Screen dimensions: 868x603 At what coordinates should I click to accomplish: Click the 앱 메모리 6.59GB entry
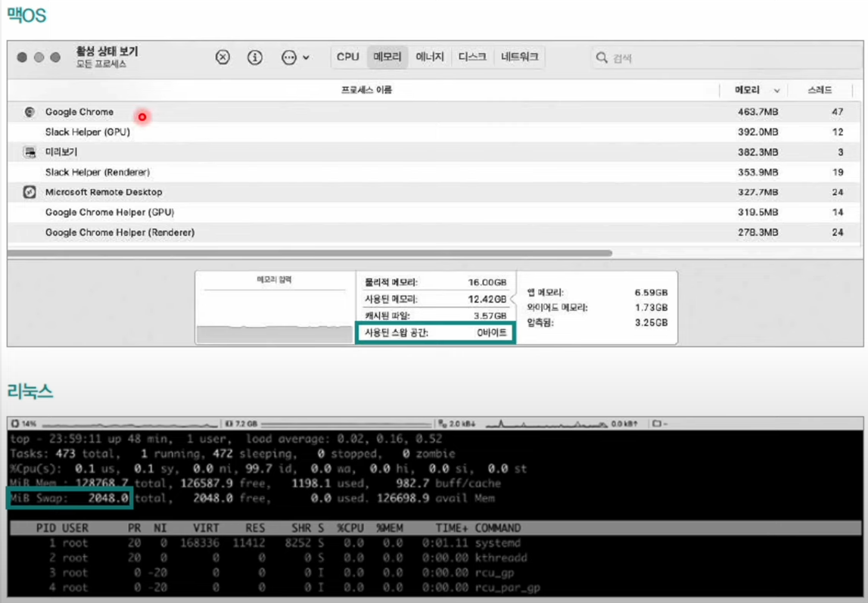(x=597, y=292)
